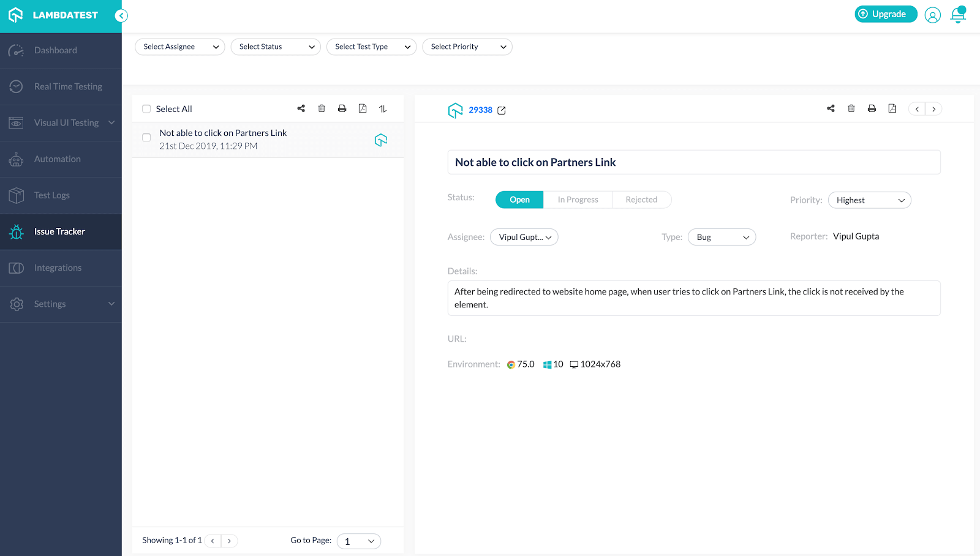
Task: Select the 'Not able to click' issue checkbox
Action: tap(146, 137)
